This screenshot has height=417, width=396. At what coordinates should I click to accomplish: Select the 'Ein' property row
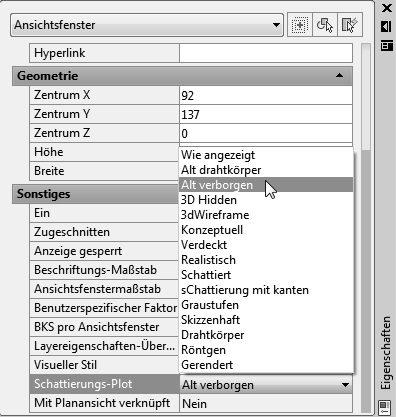104,213
